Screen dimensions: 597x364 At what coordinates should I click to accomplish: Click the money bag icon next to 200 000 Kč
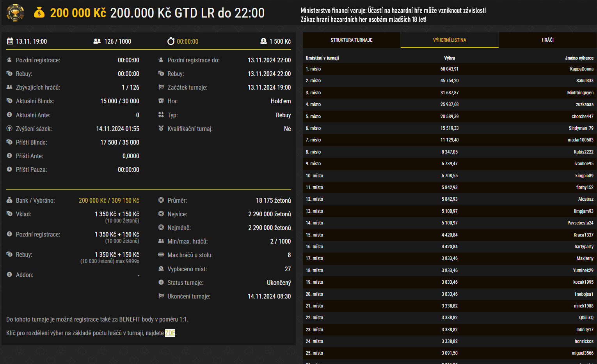pyautogui.click(x=39, y=12)
